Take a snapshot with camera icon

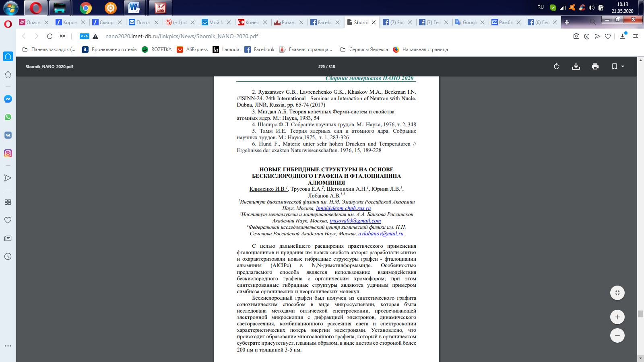[576, 36]
